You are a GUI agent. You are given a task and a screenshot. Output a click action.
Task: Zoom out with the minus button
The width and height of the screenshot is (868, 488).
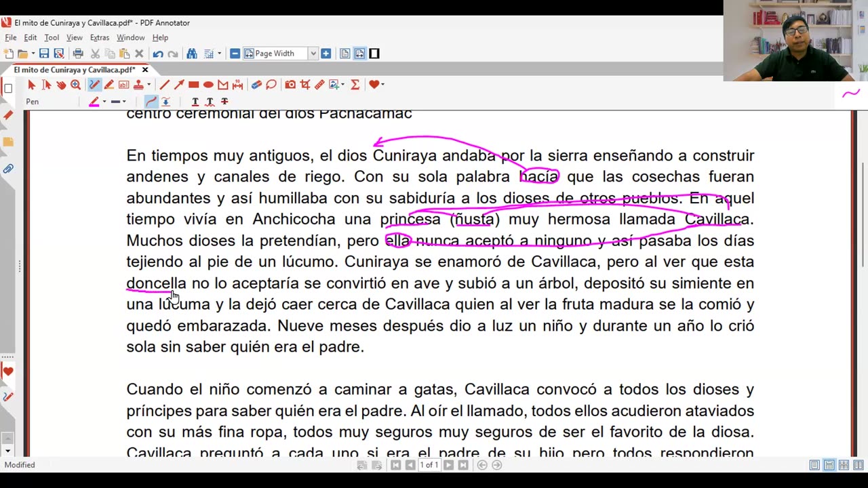(235, 54)
